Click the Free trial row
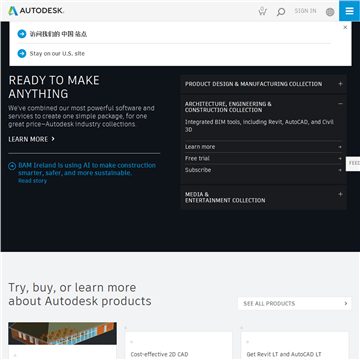Screen dimensions: 360x360 [263, 158]
